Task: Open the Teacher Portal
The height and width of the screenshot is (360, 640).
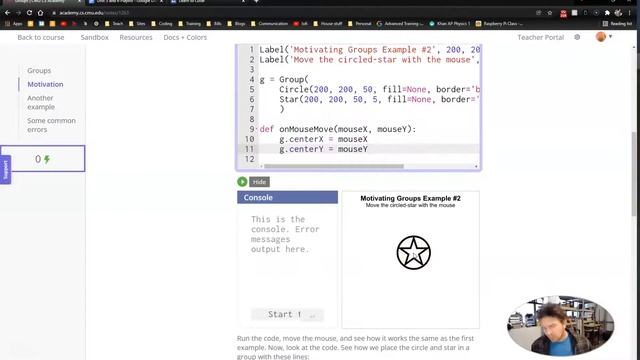Action: [540, 37]
